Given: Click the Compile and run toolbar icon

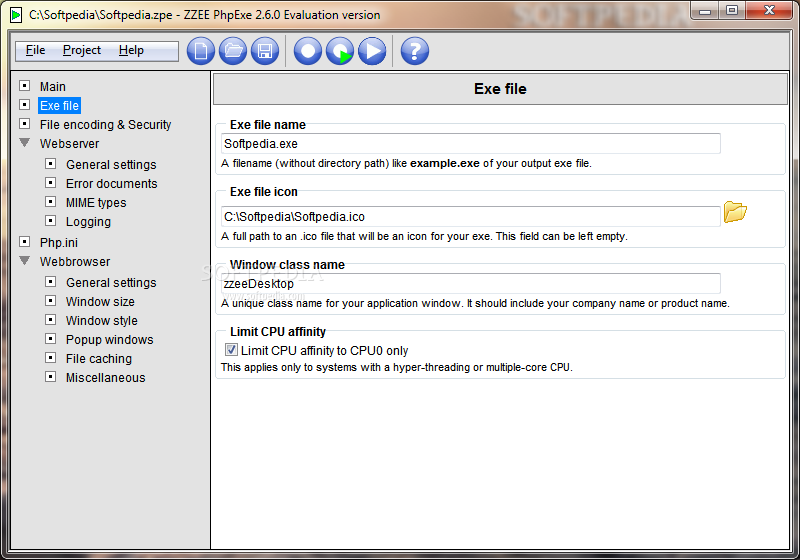Looking at the screenshot, I should 340,51.
